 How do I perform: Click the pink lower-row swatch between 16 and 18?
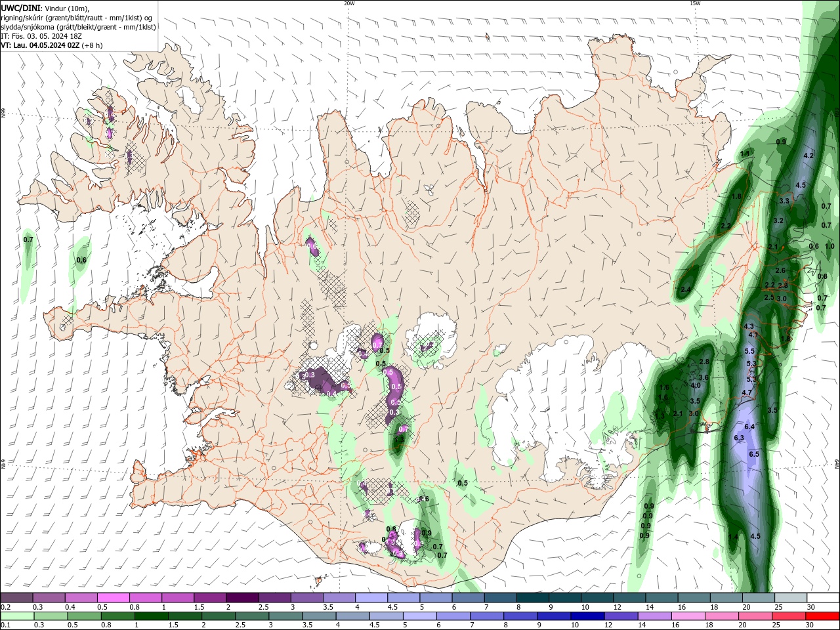pyautogui.click(x=688, y=616)
